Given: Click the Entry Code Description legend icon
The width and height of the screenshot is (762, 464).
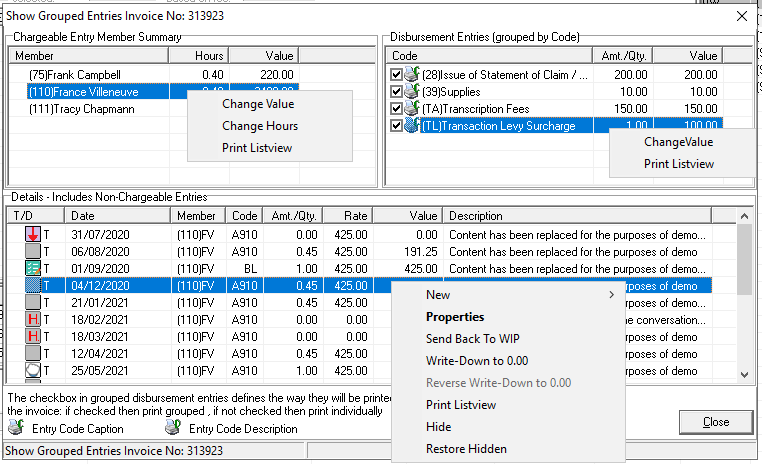Looking at the screenshot, I should (173, 428).
